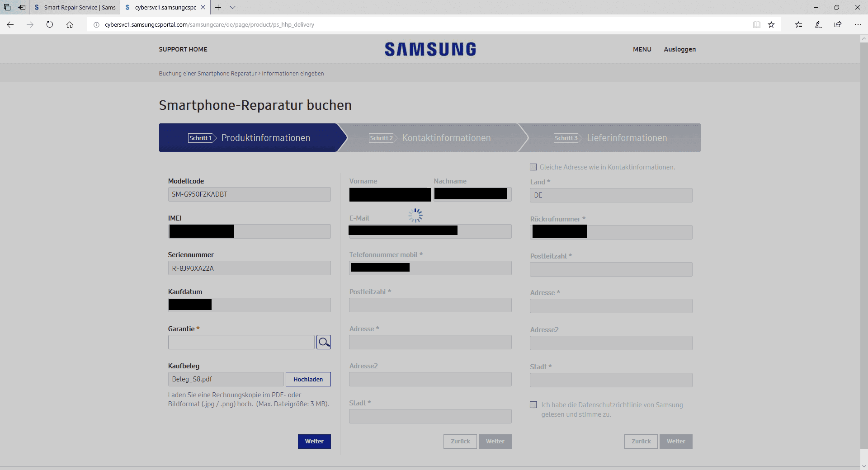
Task: Click Weiter in Kontaktinformationen column
Action: [x=495, y=442]
